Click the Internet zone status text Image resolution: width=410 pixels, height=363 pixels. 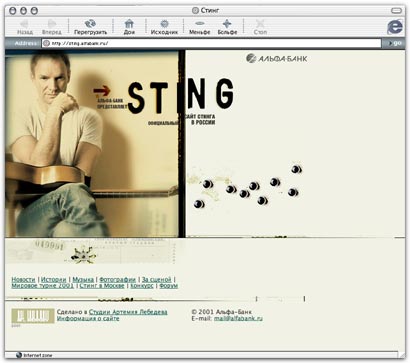[38, 355]
